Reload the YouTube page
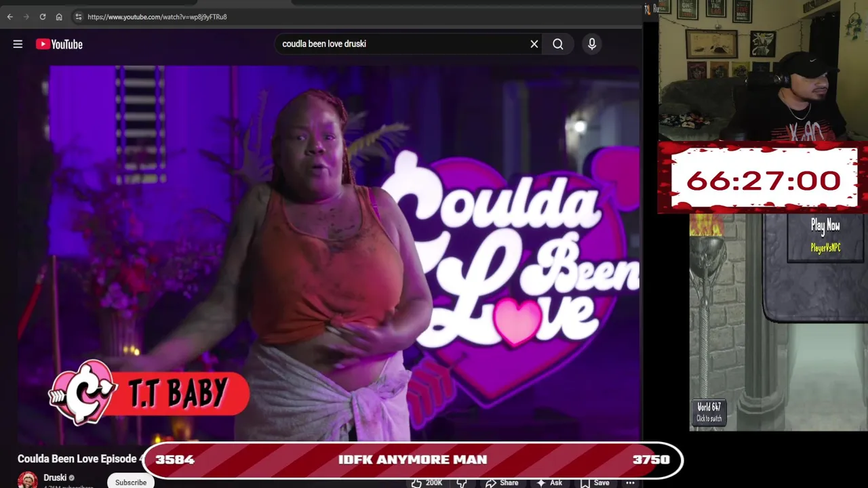The height and width of the screenshot is (488, 868). [x=43, y=17]
